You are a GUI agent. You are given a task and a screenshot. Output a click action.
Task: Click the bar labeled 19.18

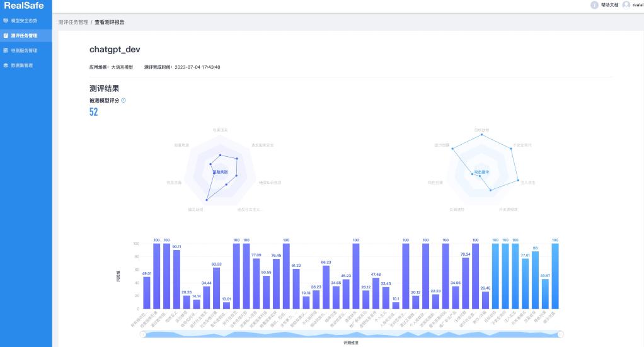tap(306, 302)
